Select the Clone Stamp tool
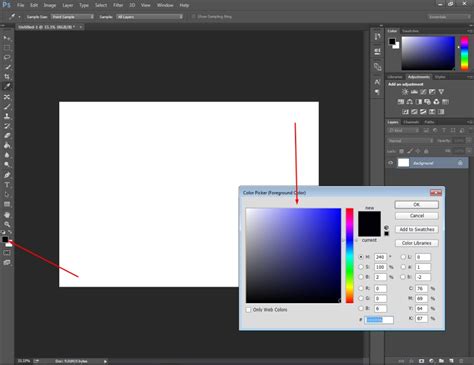The image size is (474, 365). 7,116
